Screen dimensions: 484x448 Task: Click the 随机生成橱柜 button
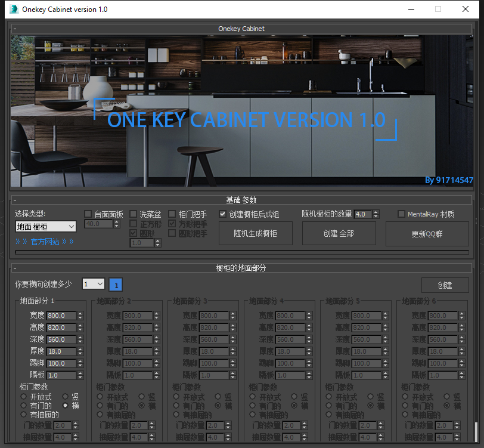(255, 233)
